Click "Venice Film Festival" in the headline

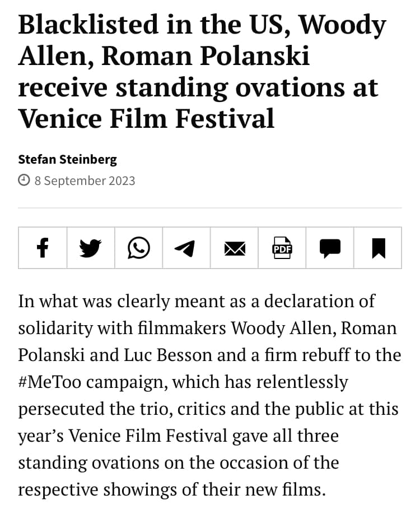146,118
